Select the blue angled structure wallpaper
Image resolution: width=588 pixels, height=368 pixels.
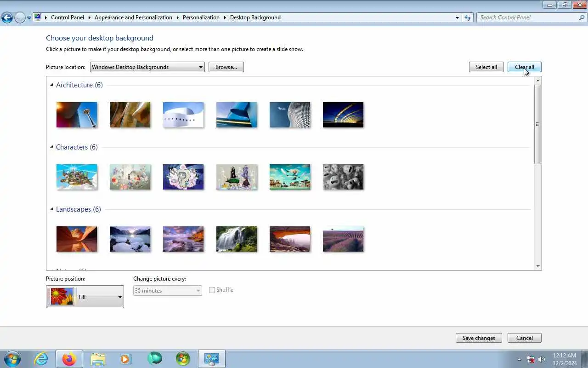237,115
